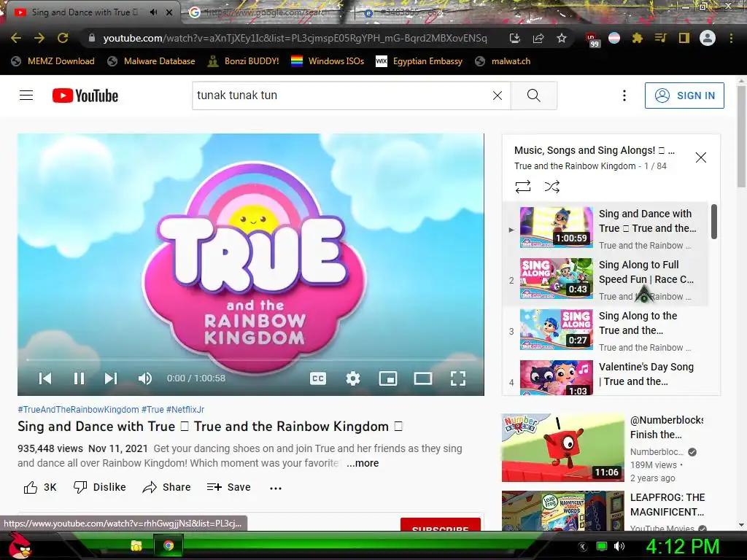
Task: Click the #TrueAndTheRainbowKingdom hashtag
Action: [x=78, y=410]
